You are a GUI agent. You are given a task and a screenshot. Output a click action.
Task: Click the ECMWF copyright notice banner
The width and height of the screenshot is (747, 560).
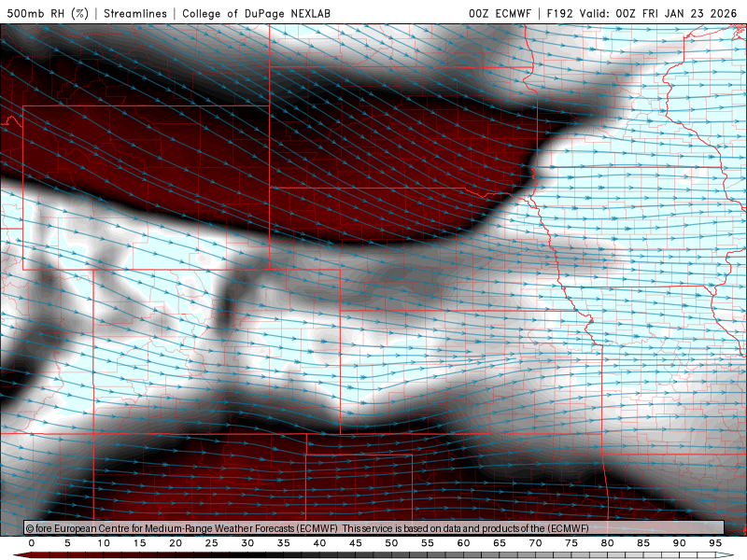click(x=374, y=528)
